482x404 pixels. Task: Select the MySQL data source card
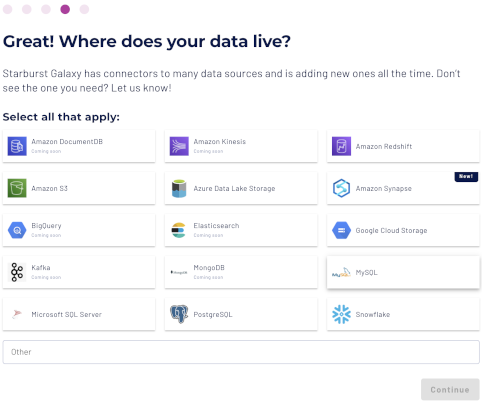pos(403,272)
